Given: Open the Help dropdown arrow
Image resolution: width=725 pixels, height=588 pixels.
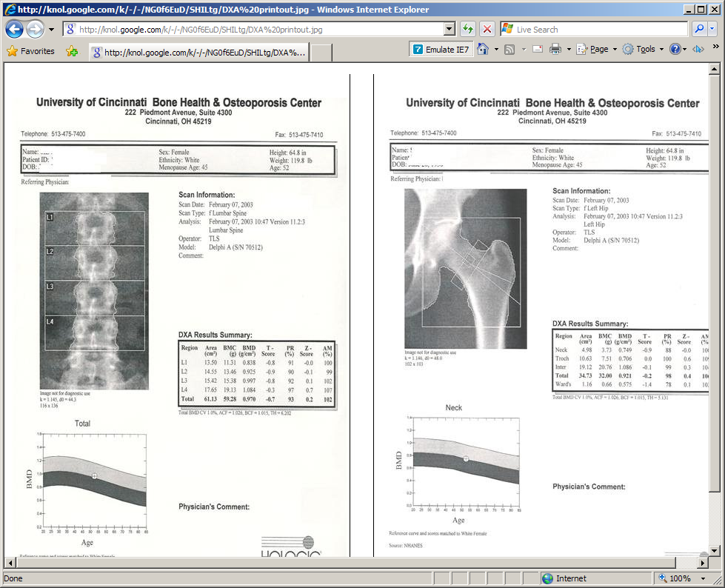Looking at the screenshot, I should tap(685, 49).
